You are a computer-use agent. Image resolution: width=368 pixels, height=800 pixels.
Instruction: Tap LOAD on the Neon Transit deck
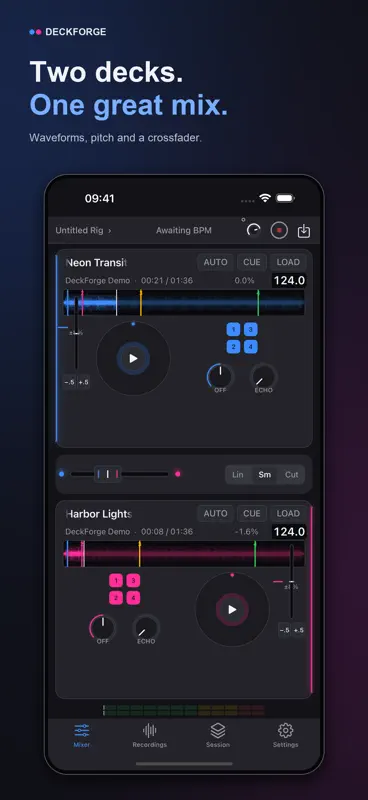click(x=288, y=262)
